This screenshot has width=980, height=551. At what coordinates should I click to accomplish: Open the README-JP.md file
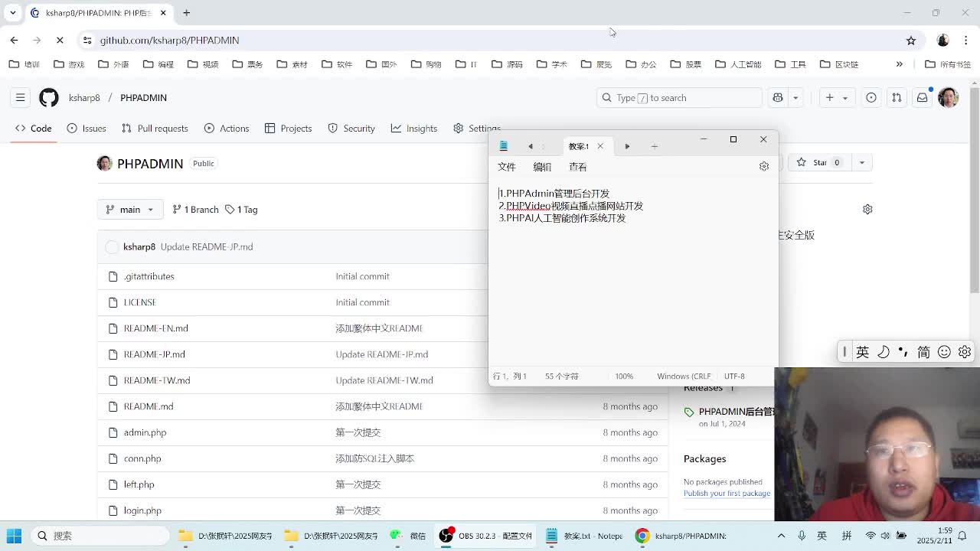154,354
